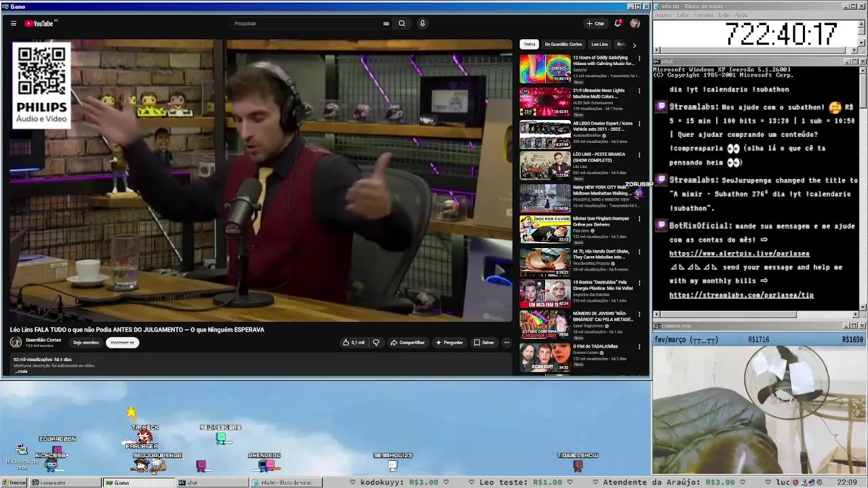Open options menu for 21:9 Ultrawide Neon video

click(639, 91)
